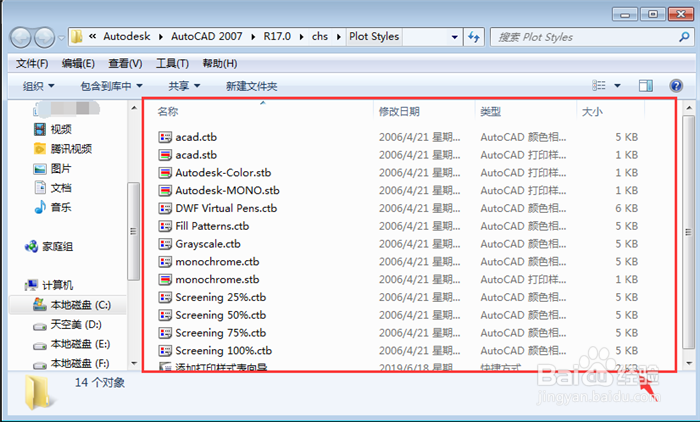Click the search magnifier icon
This screenshot has width=700, height=422.
coord(683,37)
